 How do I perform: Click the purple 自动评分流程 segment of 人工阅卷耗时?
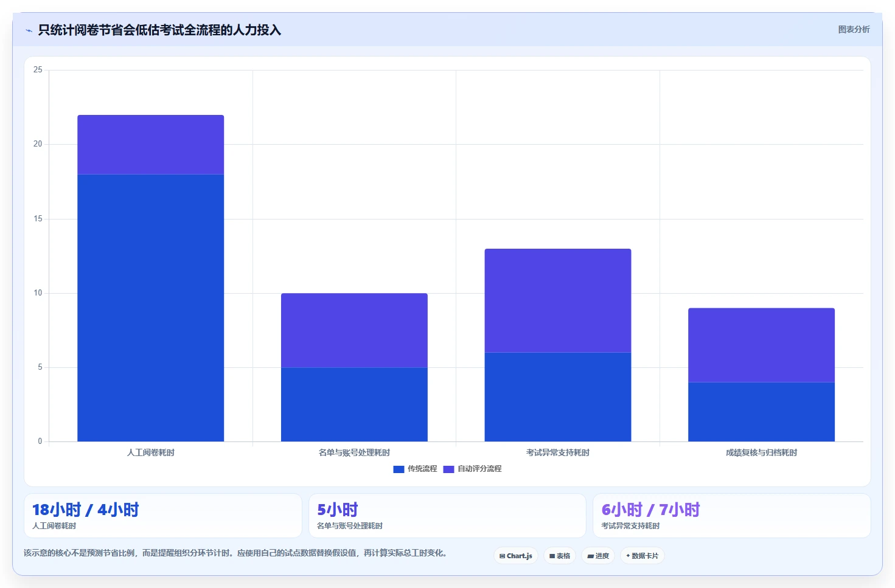click(150, 145)
